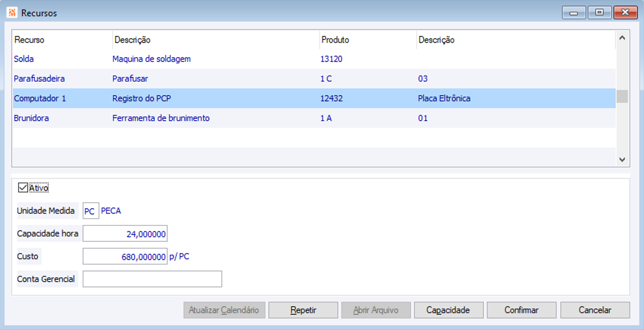This screenshot has width=644, height=330.
Task: Click the list scrollbar up arrow
Action: tap(622, 38)
